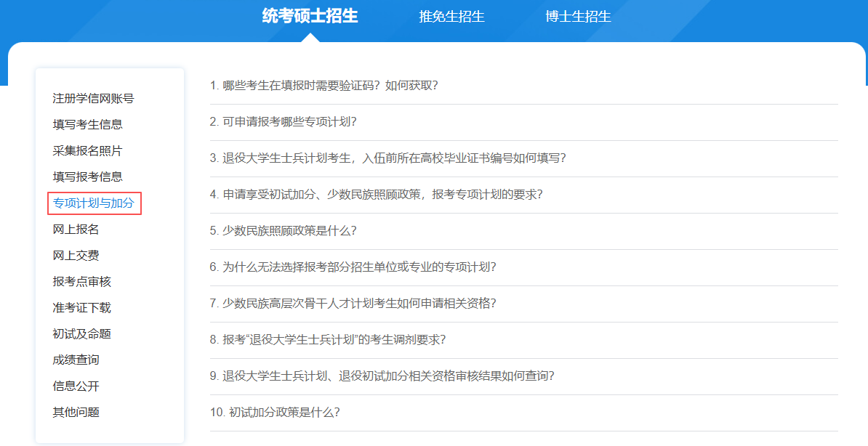Viewport: 868px width, 446px height.
Task: Open question 1 about 验证码 获取
Action: point(324,85)
